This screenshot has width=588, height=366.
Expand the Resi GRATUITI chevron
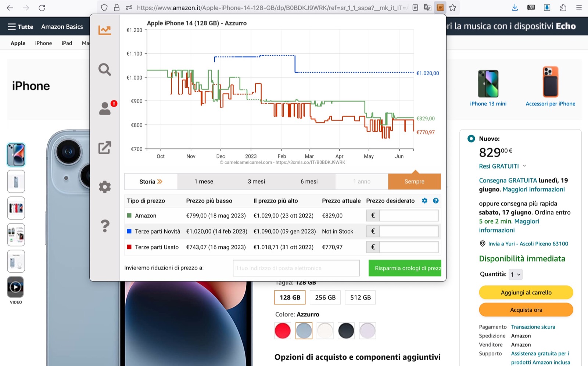pyautogui.click(x=524, y=166)
